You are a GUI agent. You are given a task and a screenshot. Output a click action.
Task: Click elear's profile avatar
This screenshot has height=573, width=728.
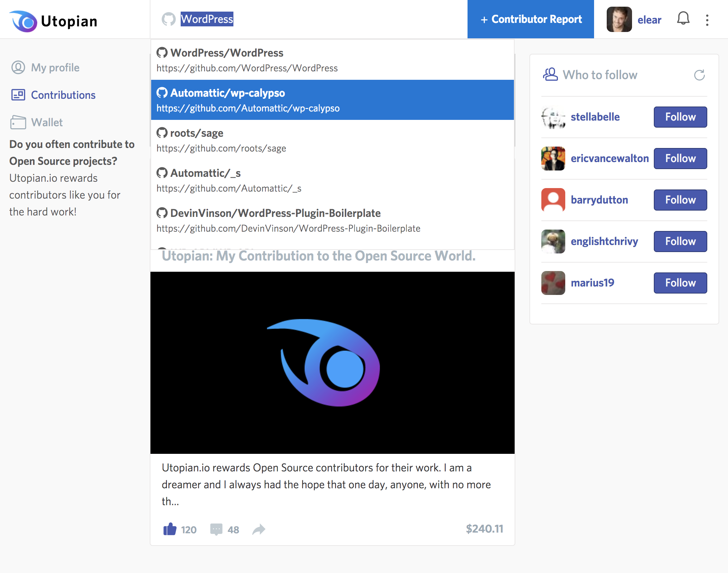(x=619, y=19)
